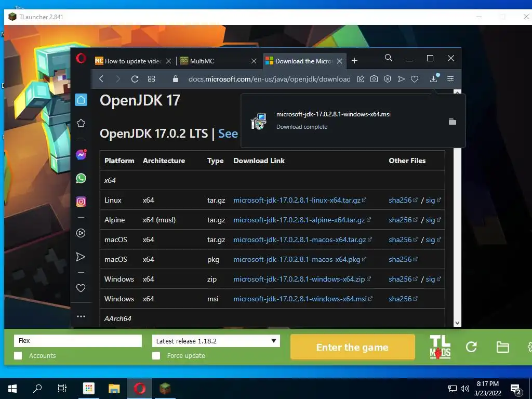Edit page address with the pen icon
Image resolution: width=532 pixels, height=399 pixels.
[361, 79]
